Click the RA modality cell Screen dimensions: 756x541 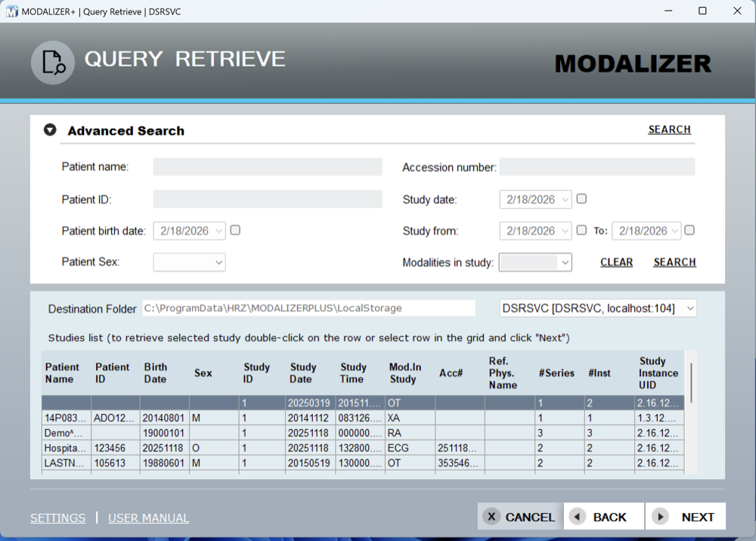pos(410,433)
